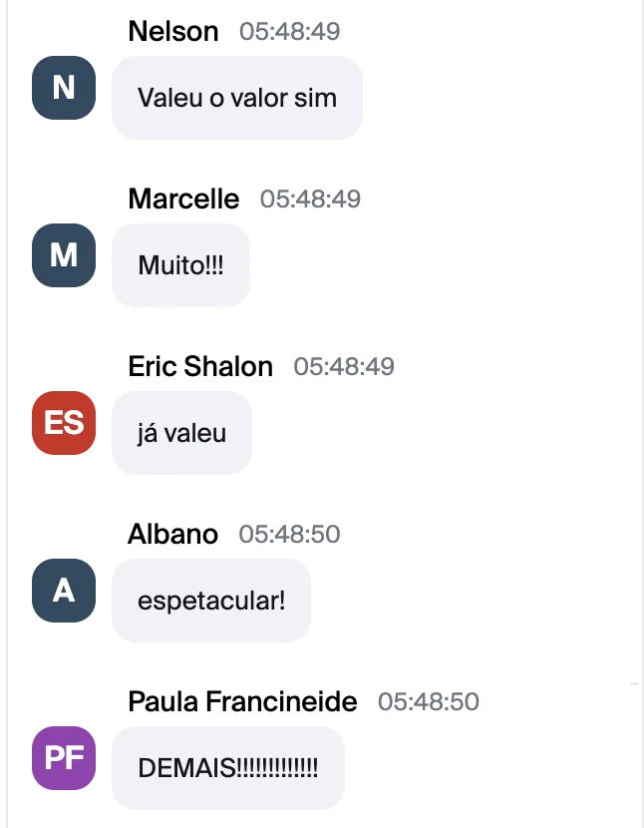Viewport: 644px width, 828px height.
Task: Select the "Muito!!!" message bubble
Action: click(180, 265)
